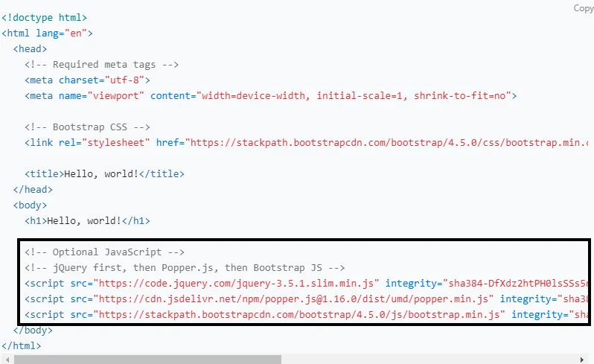The width and height of the screenshot is (594, 364).
Task: Click the meta name="viewport" line
Action: 270,96
